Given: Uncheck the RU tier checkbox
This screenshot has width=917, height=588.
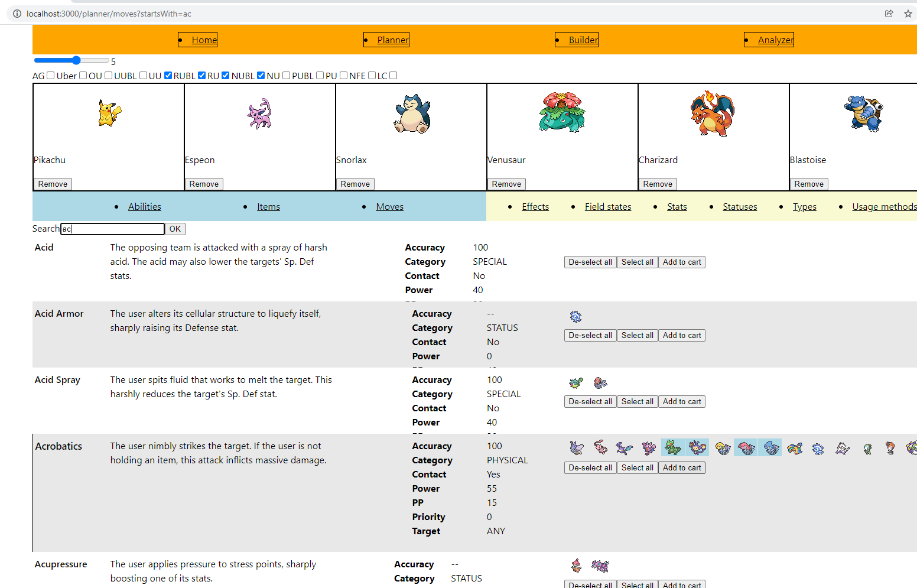Looking at the screenshot, I should click(x=226, y=75).
